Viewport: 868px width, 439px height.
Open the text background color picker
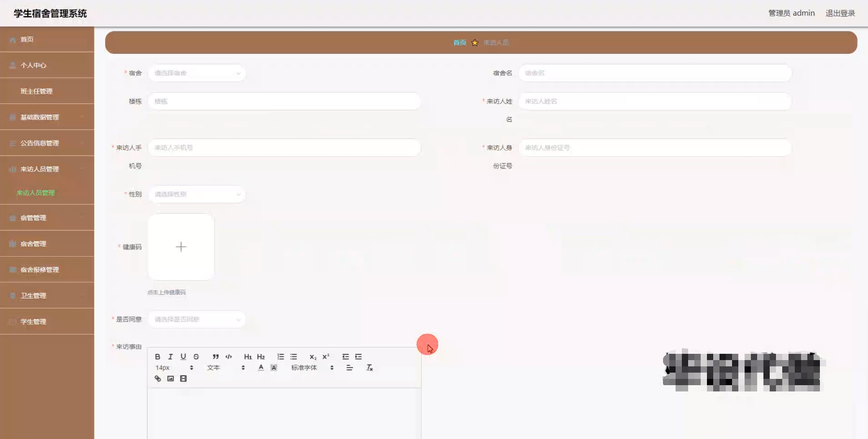pos(273,368)
